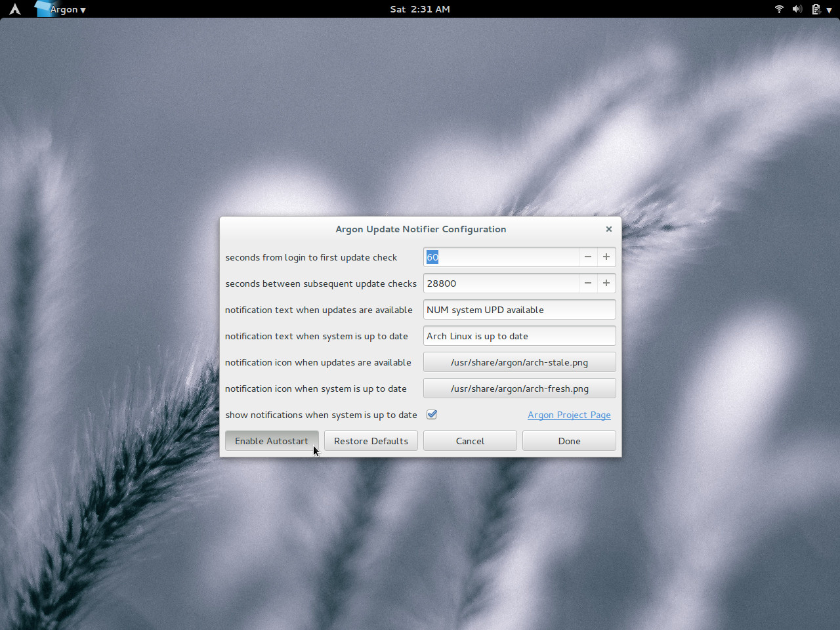
Task: Open the Argon Project Page link
Action: coord(569,415)
